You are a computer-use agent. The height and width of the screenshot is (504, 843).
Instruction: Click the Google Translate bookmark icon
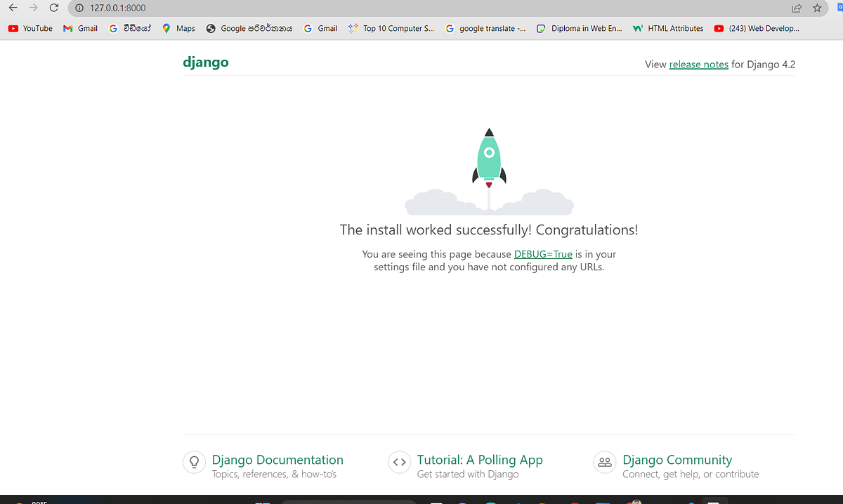pos(450,28)
